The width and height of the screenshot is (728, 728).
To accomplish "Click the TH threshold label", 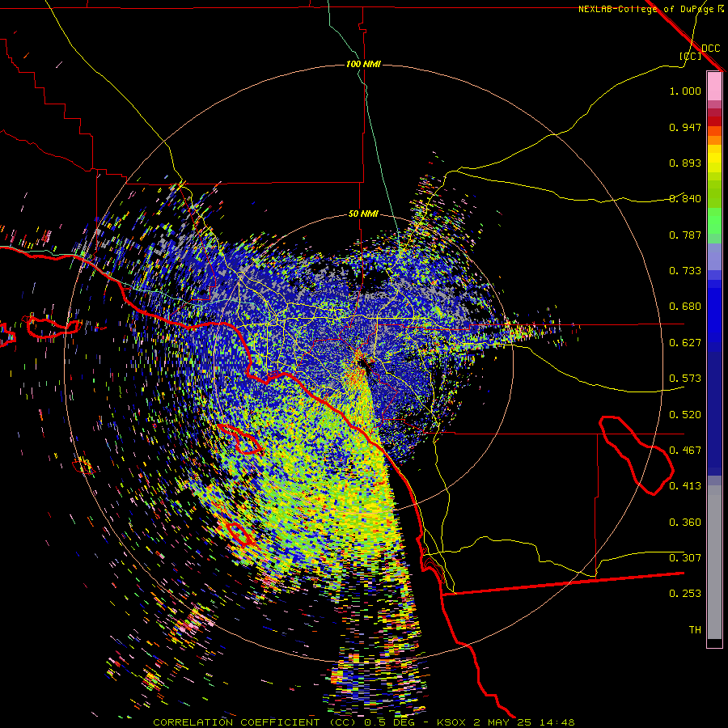I will pos(695,630).
